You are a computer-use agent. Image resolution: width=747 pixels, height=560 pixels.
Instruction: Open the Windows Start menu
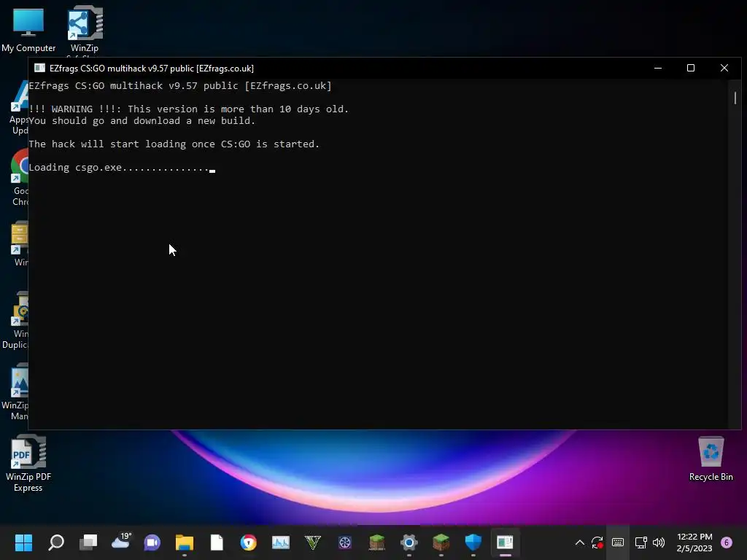(x=23, y=542)
